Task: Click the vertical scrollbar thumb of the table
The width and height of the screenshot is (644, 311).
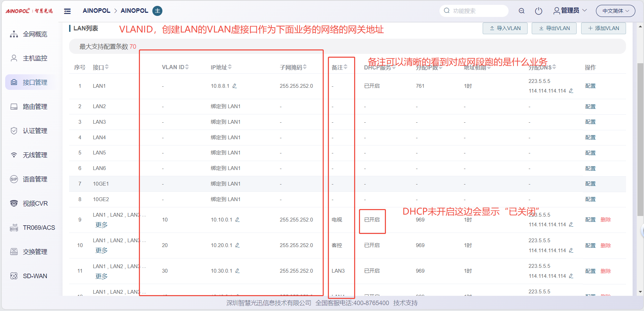Action: [x=640, y=138]
